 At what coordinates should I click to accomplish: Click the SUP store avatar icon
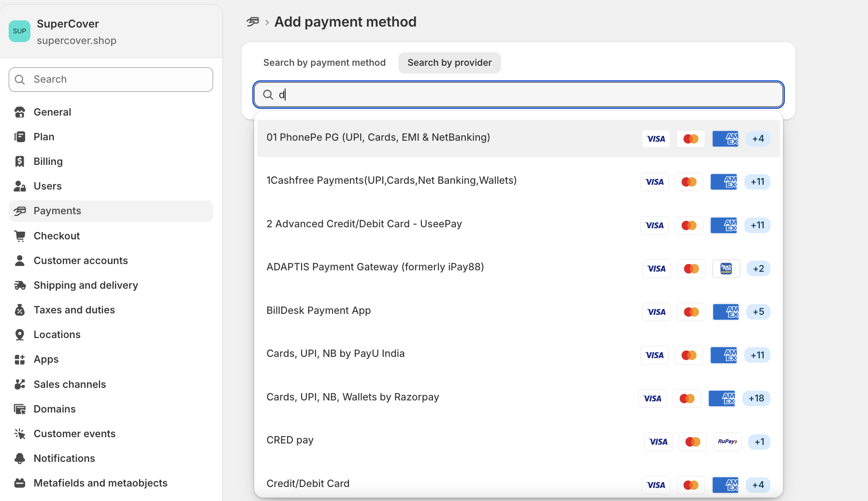pyautogui.click(x=20, y=31)
